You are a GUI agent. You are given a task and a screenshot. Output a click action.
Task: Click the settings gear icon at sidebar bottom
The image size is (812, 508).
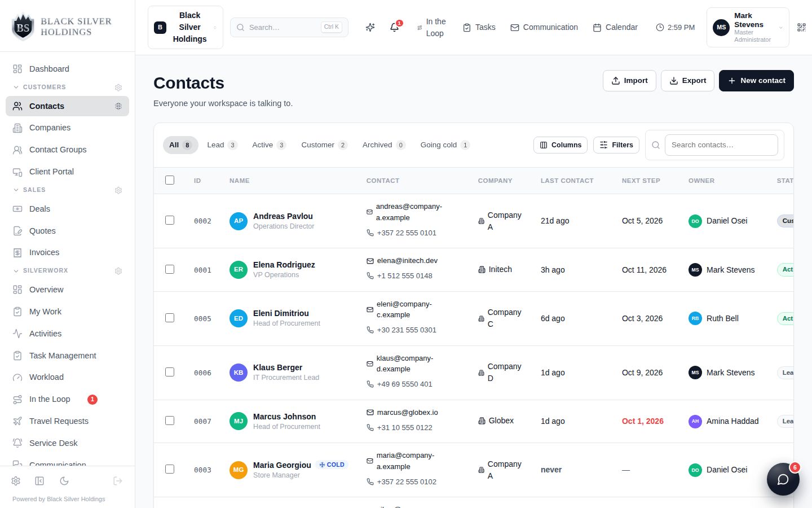click(x=16, y=481)
